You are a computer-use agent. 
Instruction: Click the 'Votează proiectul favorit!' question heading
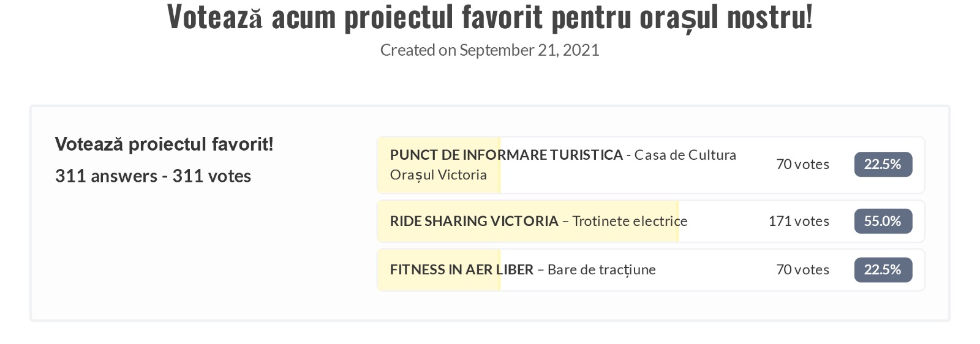click(x=164, y=144)
